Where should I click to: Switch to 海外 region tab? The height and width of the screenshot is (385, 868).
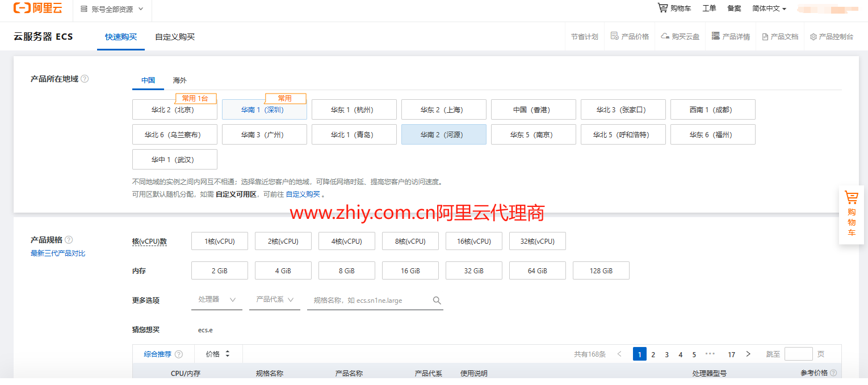(x=179, y=81)
